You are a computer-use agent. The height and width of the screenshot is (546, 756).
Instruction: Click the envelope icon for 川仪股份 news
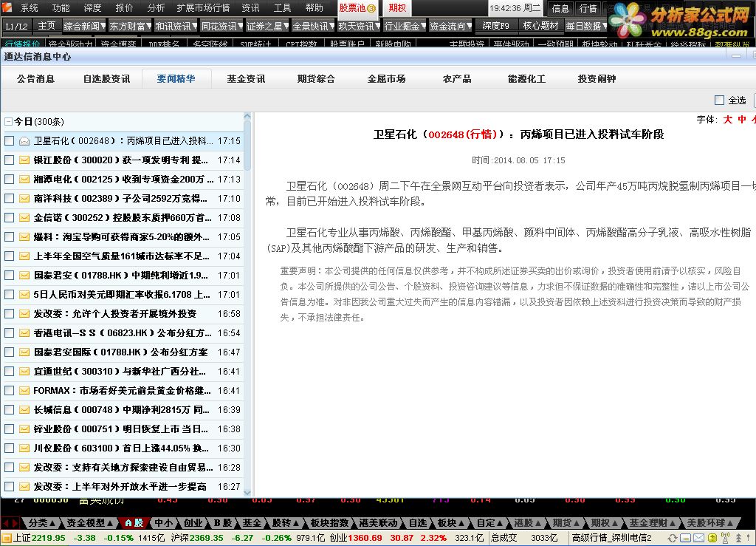coord(24,448)
